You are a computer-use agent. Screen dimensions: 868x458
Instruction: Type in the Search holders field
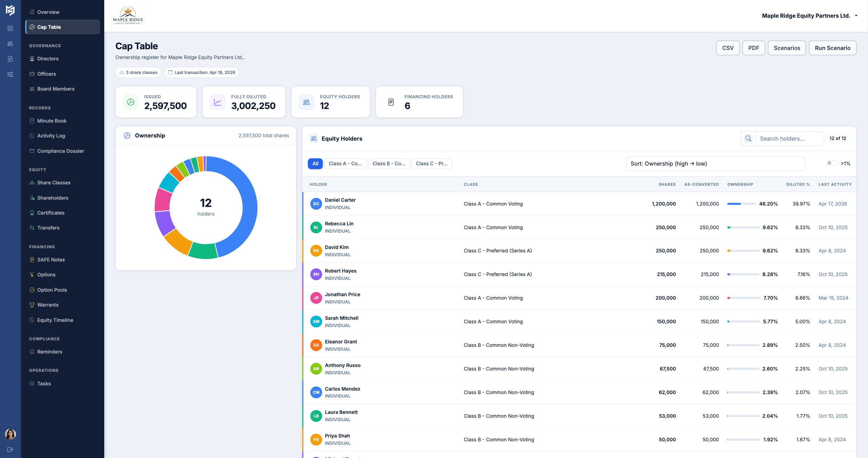pyautogui.click(x=789, y=138)
